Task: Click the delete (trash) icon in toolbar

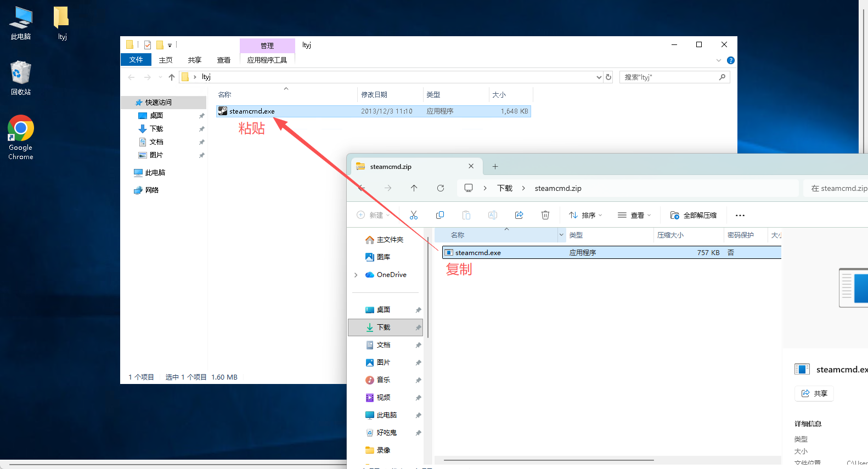Action: coord(545,215)
